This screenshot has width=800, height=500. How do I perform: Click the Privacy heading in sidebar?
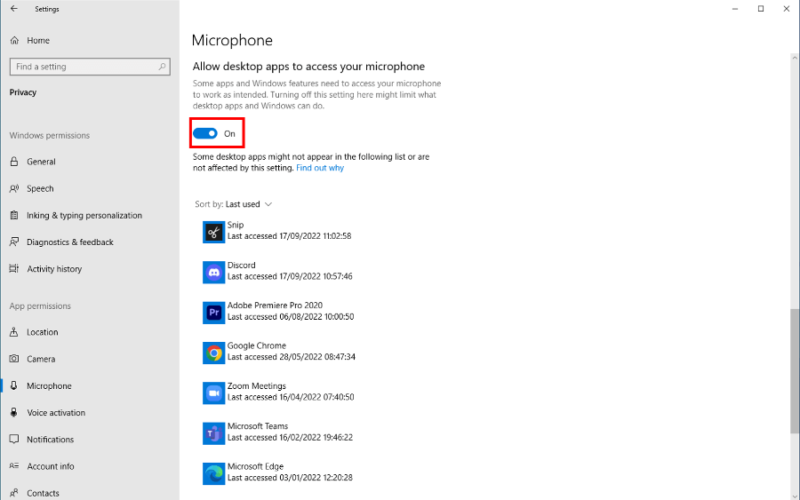23,92
